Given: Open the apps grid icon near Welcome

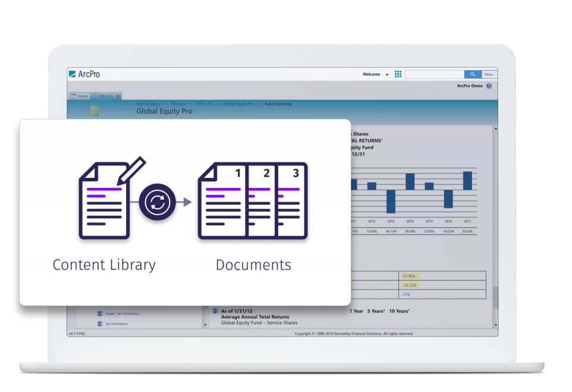Looking at the screenshot, I should click(x=398, y=74).
